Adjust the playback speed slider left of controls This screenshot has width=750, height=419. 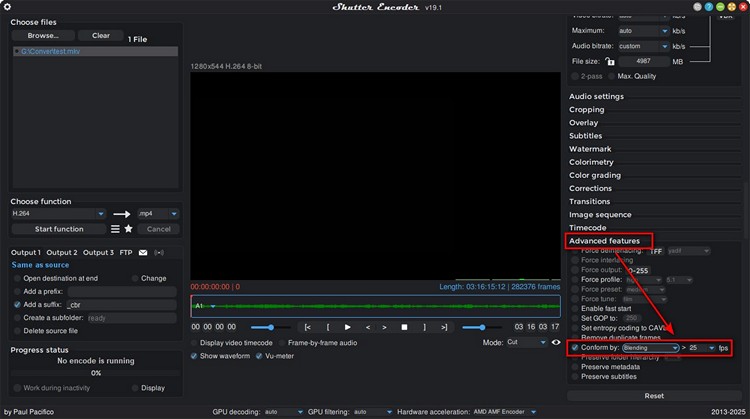pos(270,327)
